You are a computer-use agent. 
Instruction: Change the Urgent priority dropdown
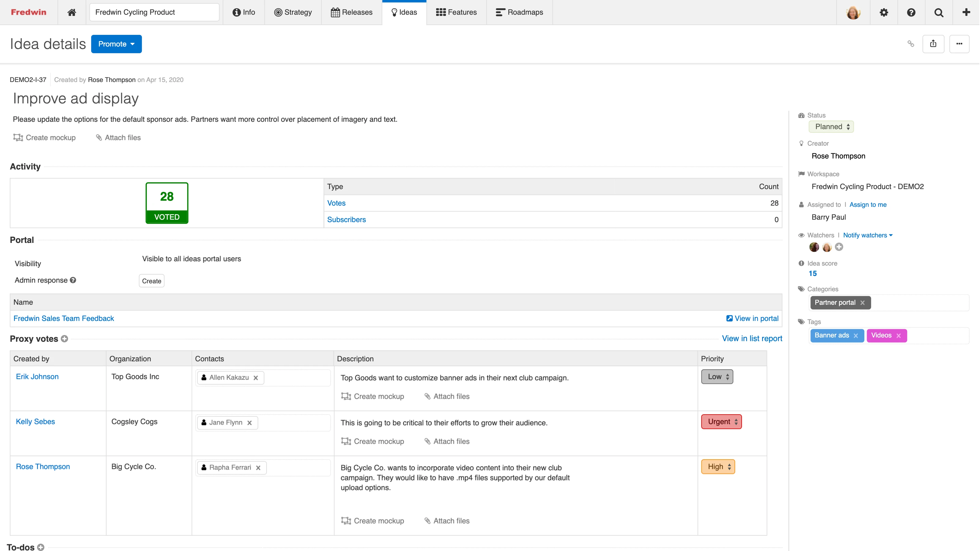(721, 421)
